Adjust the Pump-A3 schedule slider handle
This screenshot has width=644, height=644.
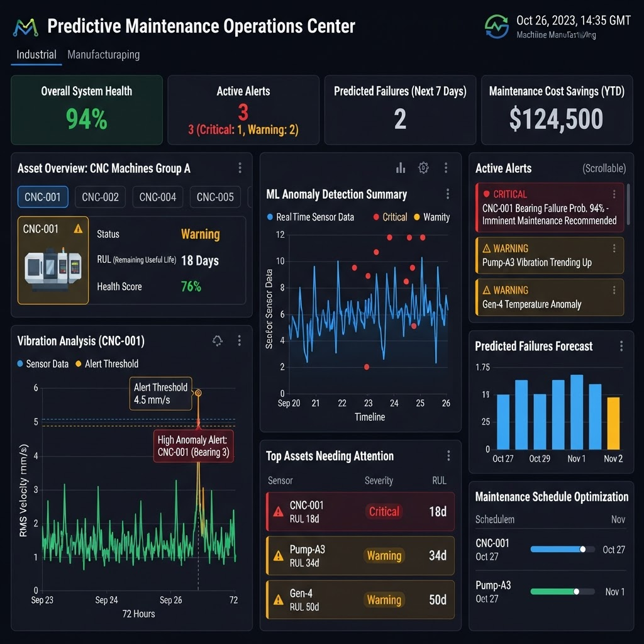point(576,591)
